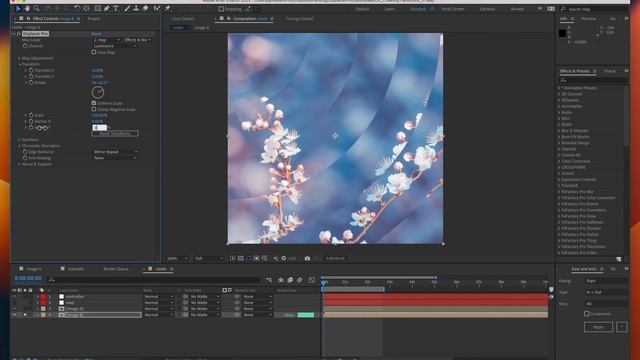This screenshot has height=360, width=640.
Task: Toggle the [image A] layer visibility
Action: coord(14,309)
